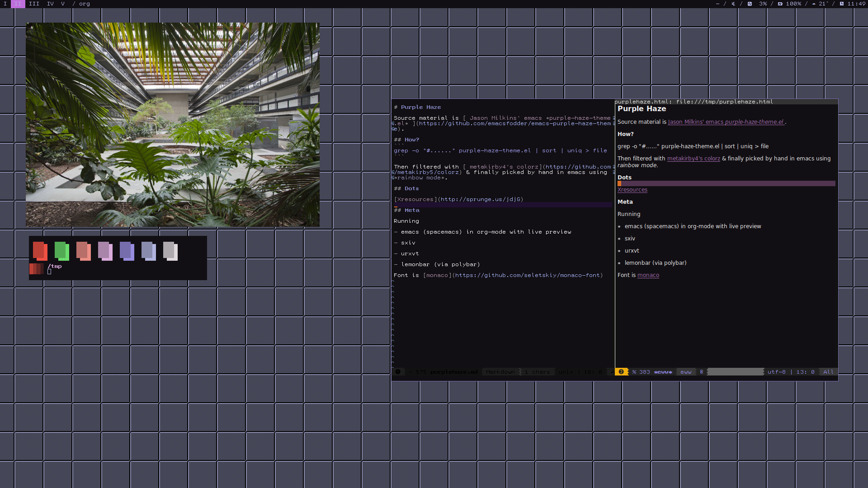Click the battery icon showing 100%
This screenshot has width=868, height=488.
(x=780, y=4)
